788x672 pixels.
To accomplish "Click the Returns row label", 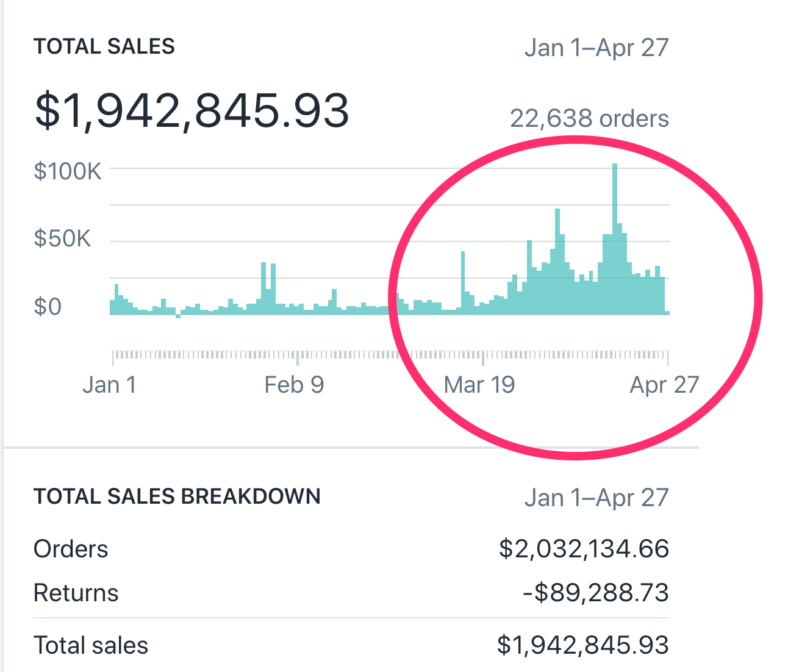I will [76, 593].
